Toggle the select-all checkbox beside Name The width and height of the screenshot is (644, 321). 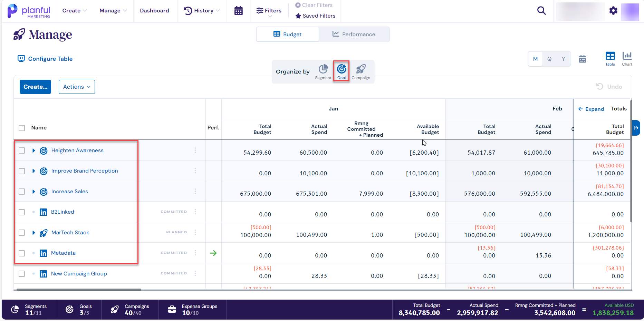point(22,128)
